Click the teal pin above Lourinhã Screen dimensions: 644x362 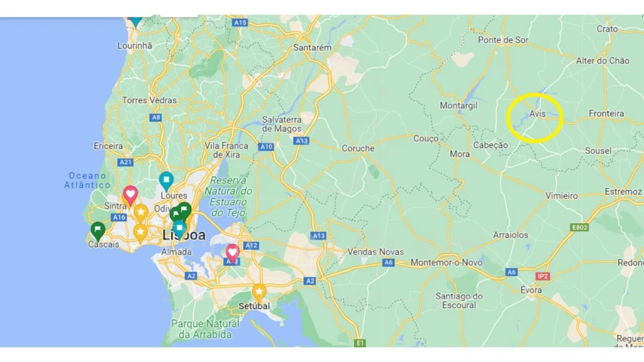tap(135, 21)
